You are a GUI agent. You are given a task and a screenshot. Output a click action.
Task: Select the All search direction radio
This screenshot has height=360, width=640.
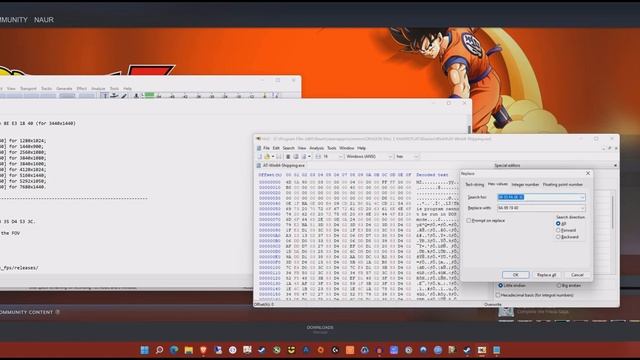[558, 224]
